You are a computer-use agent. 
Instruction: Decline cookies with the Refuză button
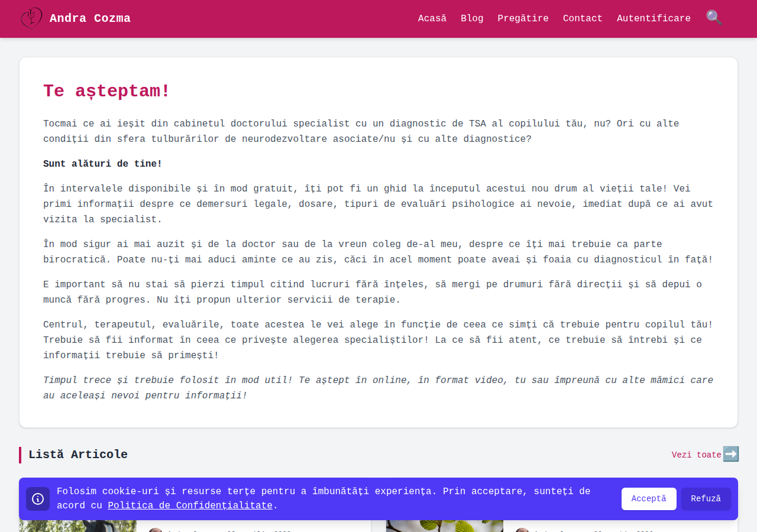pos(706,499)
